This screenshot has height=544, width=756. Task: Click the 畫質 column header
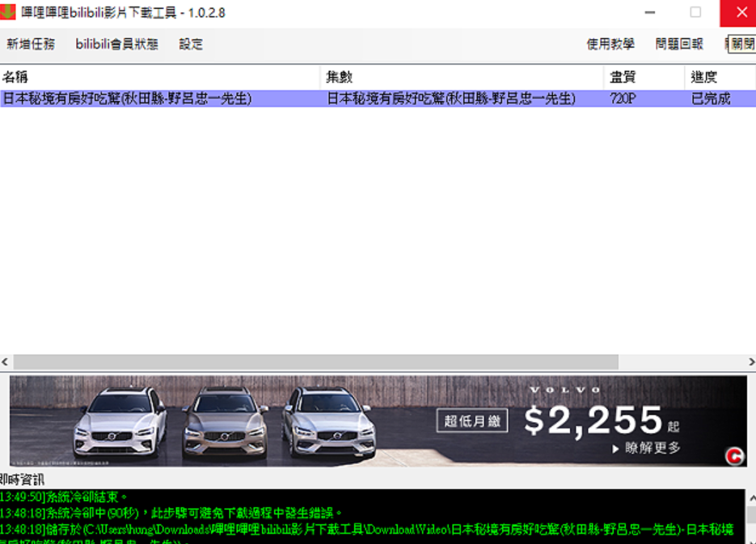[644, 77]
